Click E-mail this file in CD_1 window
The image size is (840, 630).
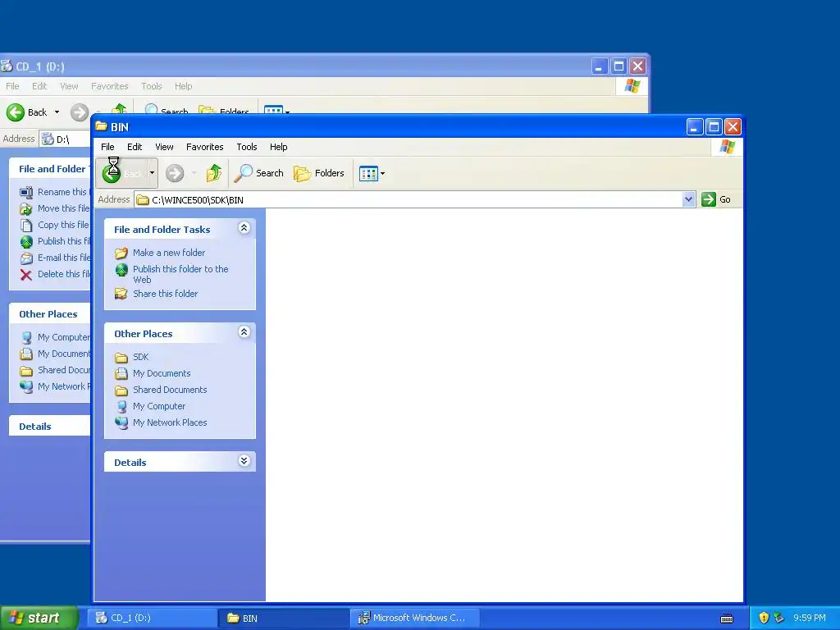click(63, 258)
